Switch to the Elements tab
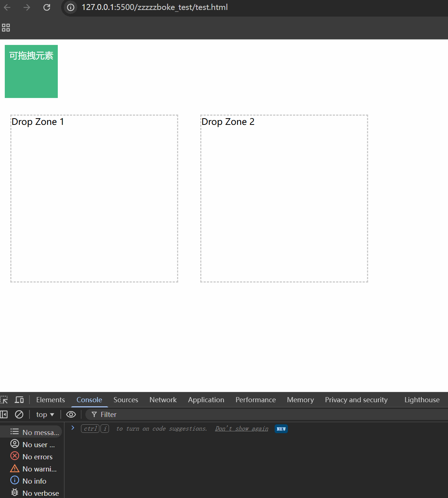This screenshot has width=448, height=498. 50,400
